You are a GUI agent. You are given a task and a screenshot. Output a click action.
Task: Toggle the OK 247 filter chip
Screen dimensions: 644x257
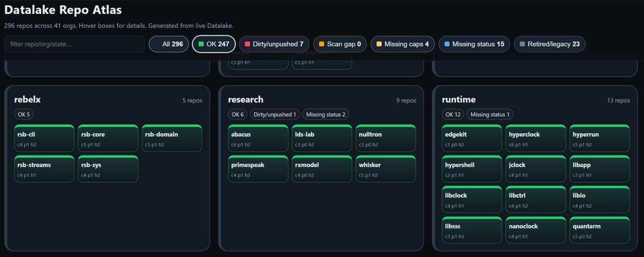[x=214, y=44]
